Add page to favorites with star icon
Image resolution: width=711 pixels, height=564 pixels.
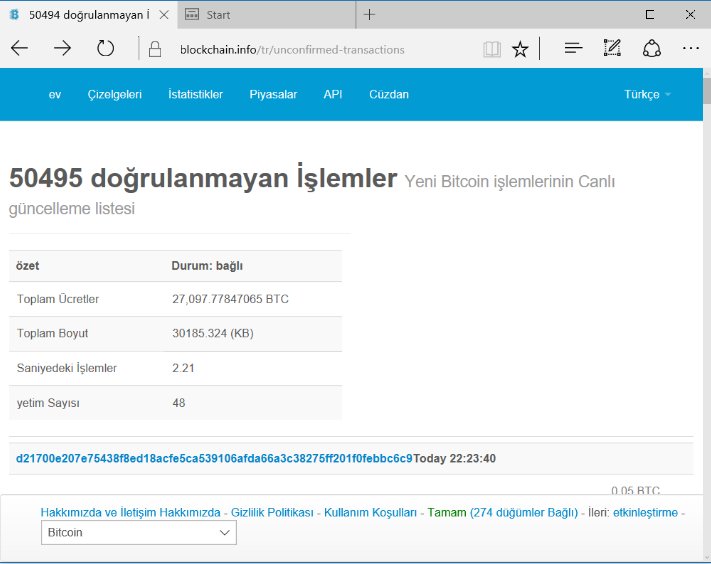click(x=520, y=49)
